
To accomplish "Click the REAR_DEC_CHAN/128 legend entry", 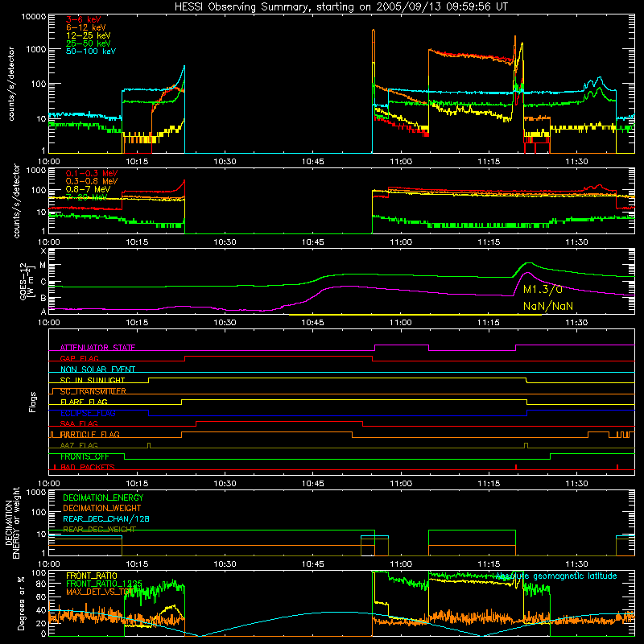I will (106, 519).
